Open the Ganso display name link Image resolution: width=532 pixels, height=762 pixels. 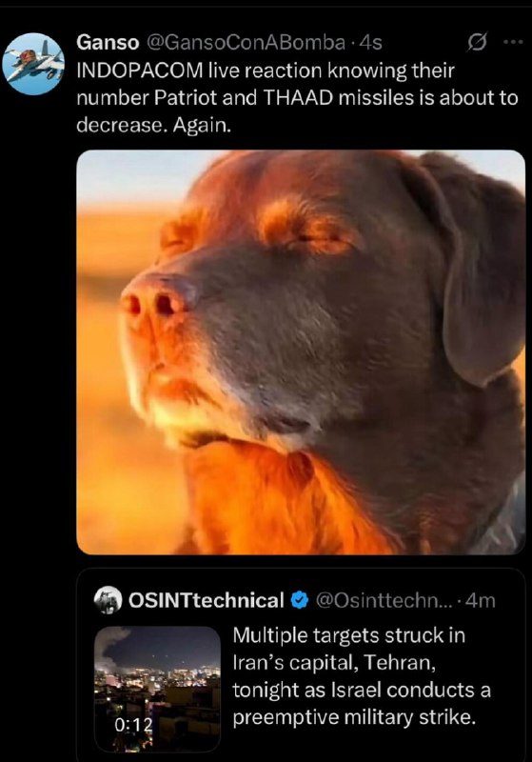coord(108,43)
